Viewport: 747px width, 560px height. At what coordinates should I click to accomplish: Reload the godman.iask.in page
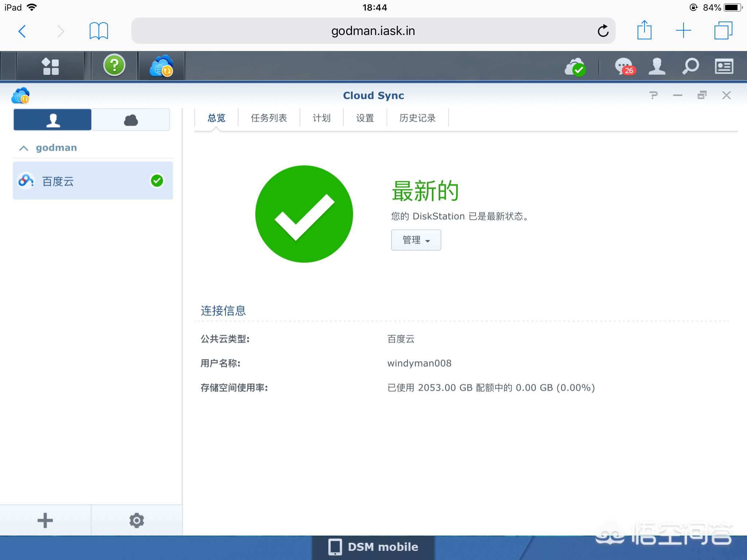(x=603, y=31)
